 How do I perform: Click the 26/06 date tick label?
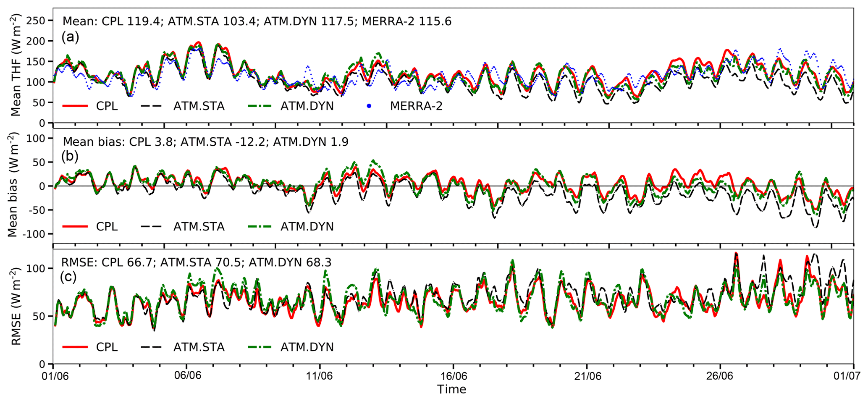click(720, 375)
